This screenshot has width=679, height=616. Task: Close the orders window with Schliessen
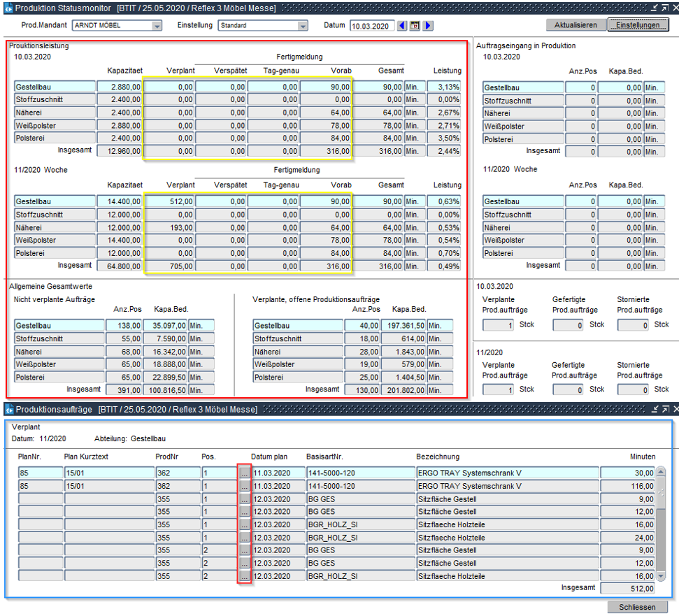(x=637, y=607)
